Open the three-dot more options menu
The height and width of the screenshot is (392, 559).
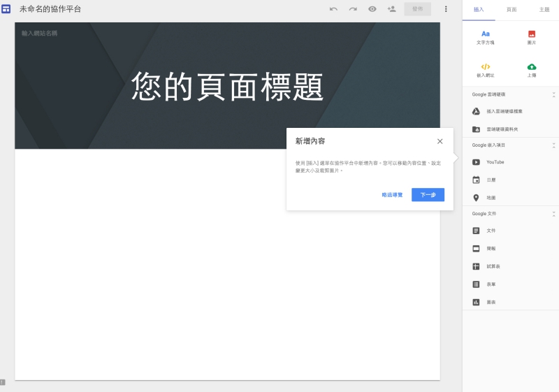pos(446,9)
